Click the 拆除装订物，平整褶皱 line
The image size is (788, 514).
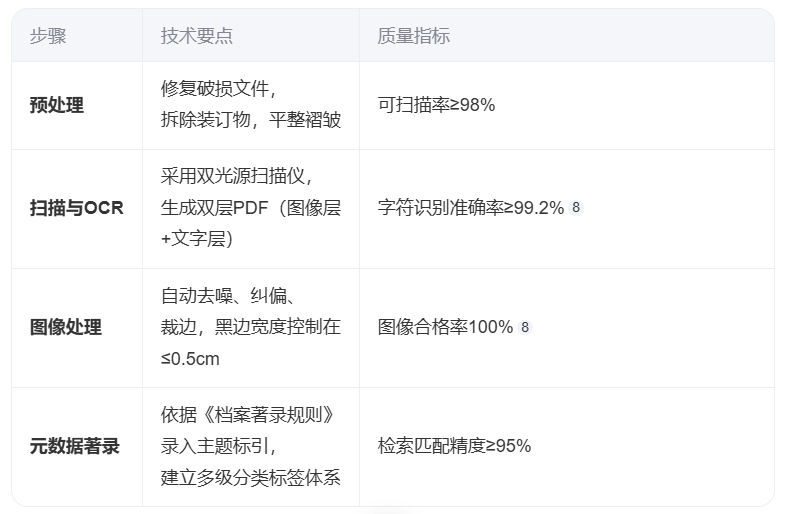(x=251, y=120)
